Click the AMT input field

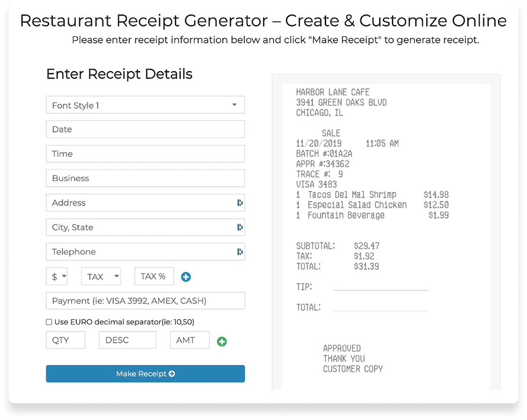click(189, 340)
